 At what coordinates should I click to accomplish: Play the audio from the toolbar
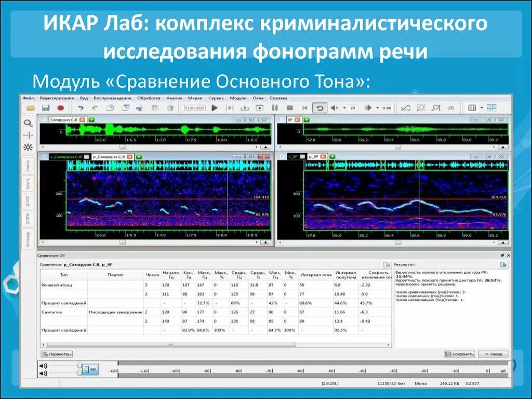(x=215, y=108)
